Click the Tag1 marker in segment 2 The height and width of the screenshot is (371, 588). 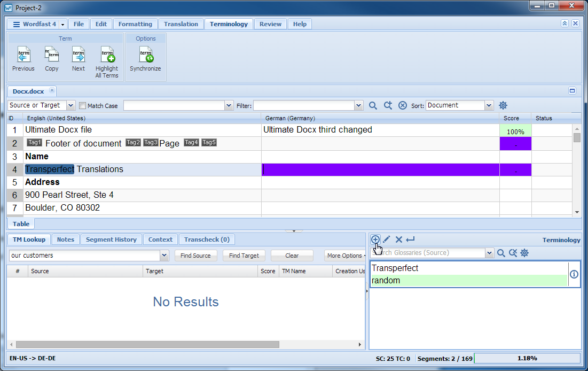35,142
